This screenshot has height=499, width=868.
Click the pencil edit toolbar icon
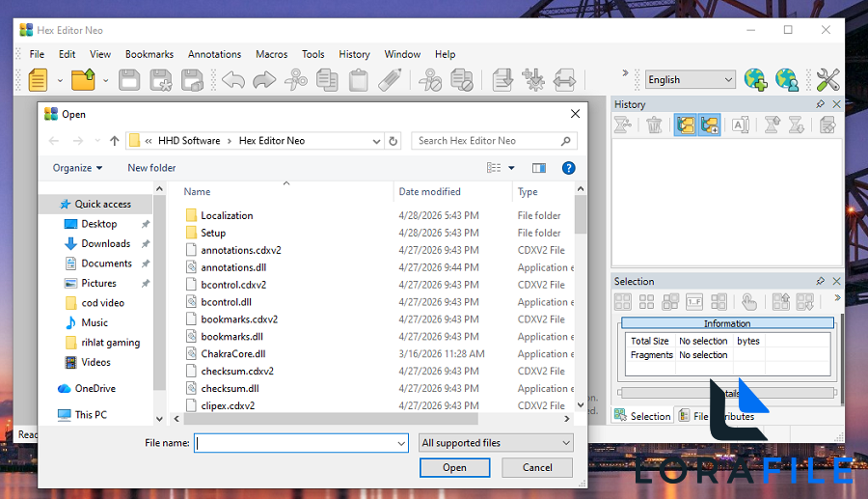click(390, 80)
